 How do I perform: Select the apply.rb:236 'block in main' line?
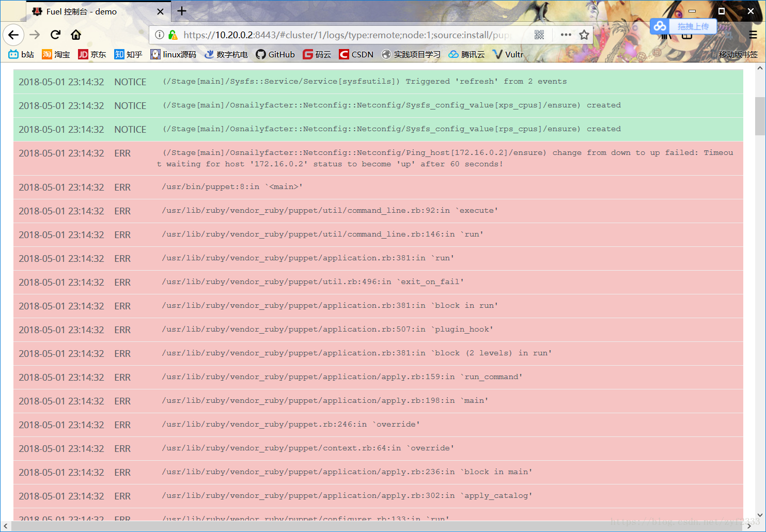pos(378,472)
